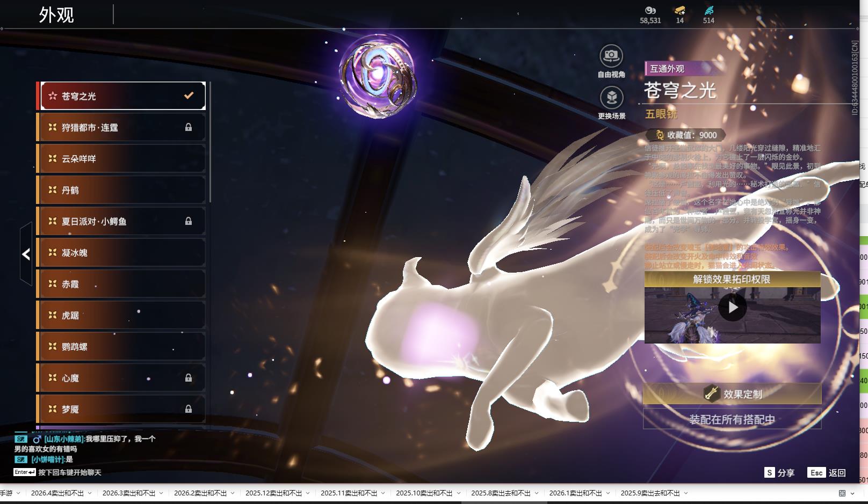Click the coin currency icon showing 58,531

point(650,10)
